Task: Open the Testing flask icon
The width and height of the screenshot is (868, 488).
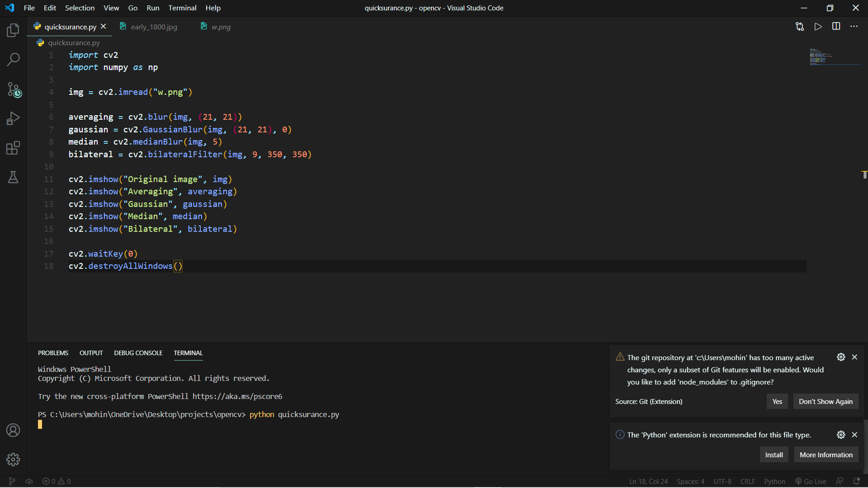Action: [13, 177]
